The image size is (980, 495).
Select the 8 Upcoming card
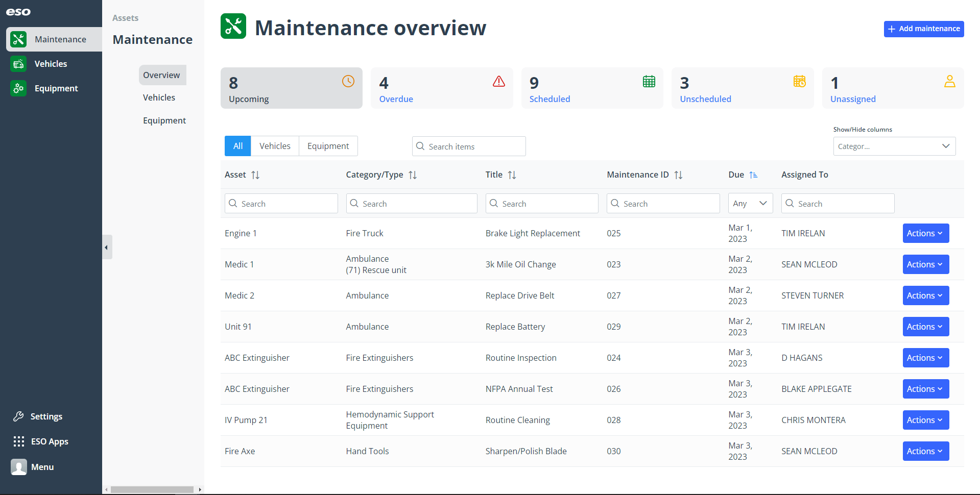(x=292, y=88)
